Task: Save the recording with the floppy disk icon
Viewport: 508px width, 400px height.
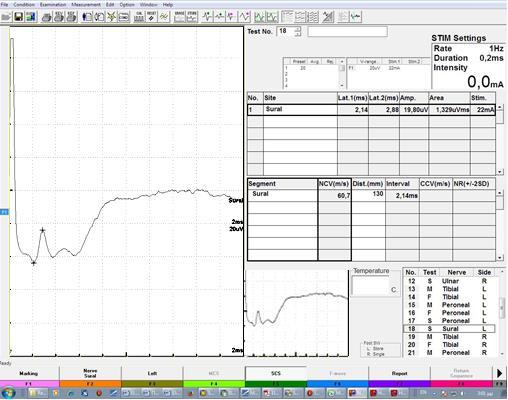Action: [18, 17]
